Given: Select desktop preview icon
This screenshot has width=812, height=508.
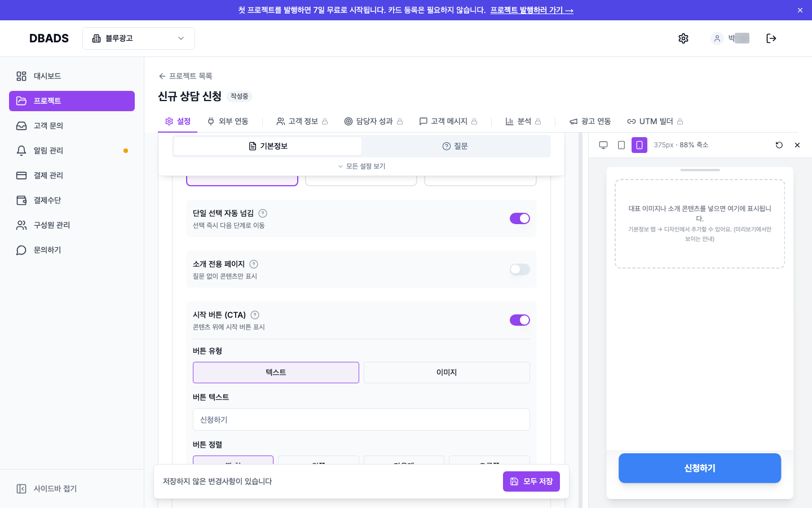Looking at the screenshot, I should pyautogui.click(x=603, y=145).
